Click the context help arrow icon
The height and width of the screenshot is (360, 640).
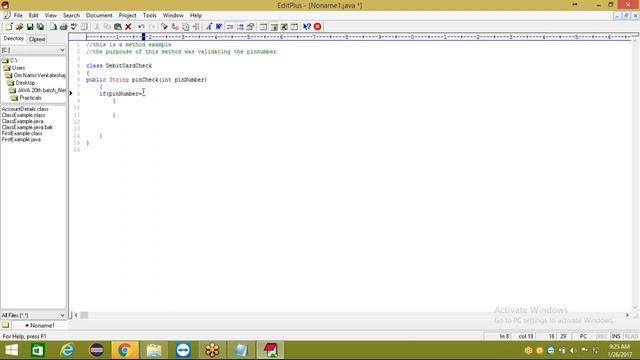pos(307,27)
